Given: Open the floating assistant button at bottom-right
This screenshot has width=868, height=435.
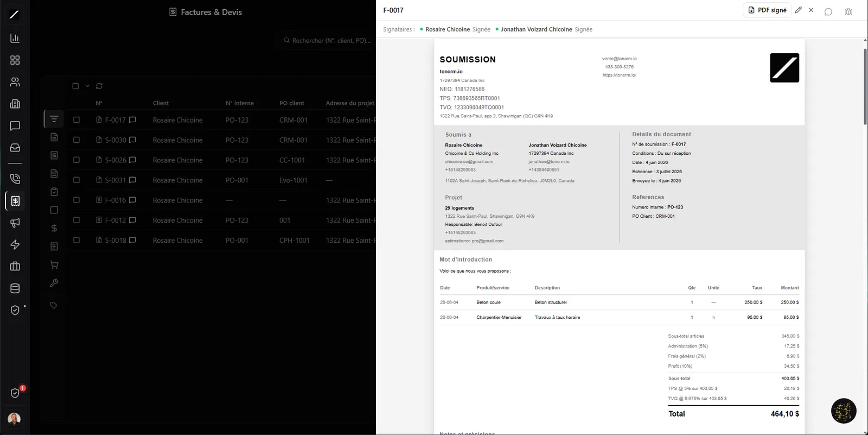Looking at the screenshot, I should [844, 411].
